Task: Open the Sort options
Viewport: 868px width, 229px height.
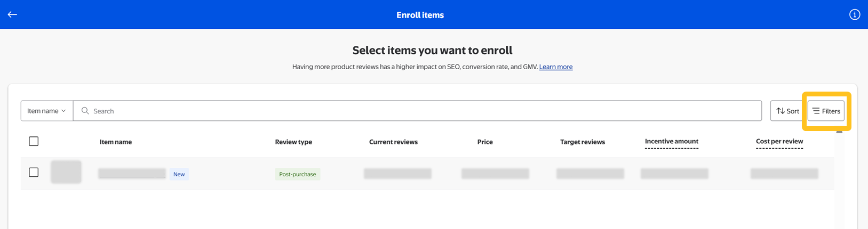Action: (x=787, y=111)
